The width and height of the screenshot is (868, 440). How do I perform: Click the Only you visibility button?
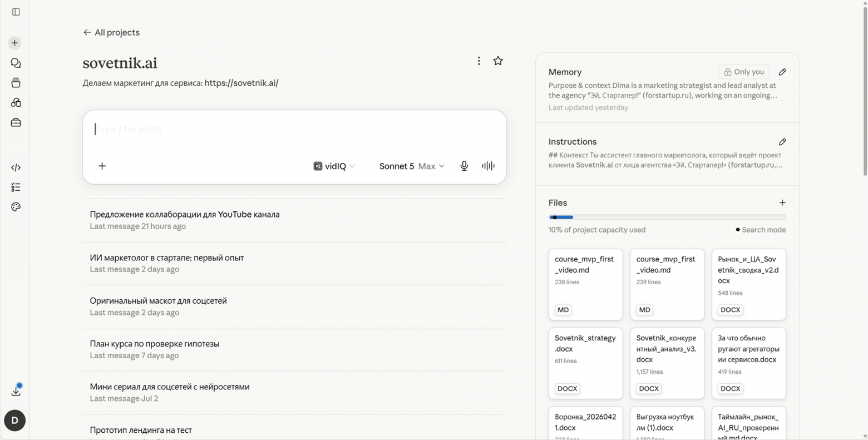(744, 72)
